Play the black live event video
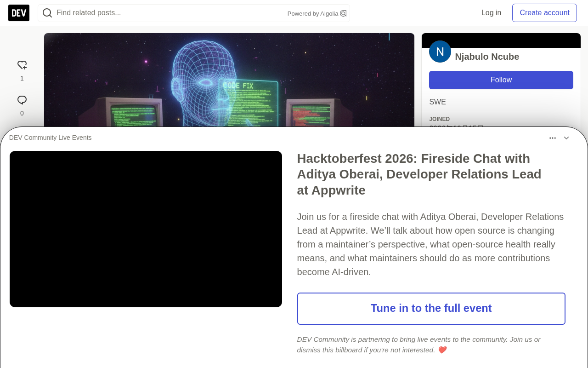 [146, 229]
